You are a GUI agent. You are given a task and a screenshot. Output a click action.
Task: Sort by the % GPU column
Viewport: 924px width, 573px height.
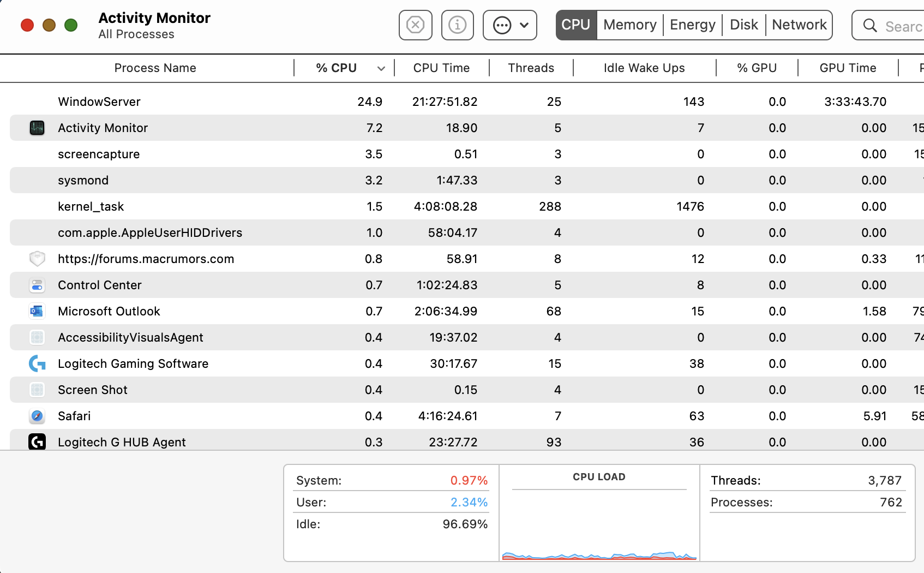pyautogui.click(x=757, y=68)
